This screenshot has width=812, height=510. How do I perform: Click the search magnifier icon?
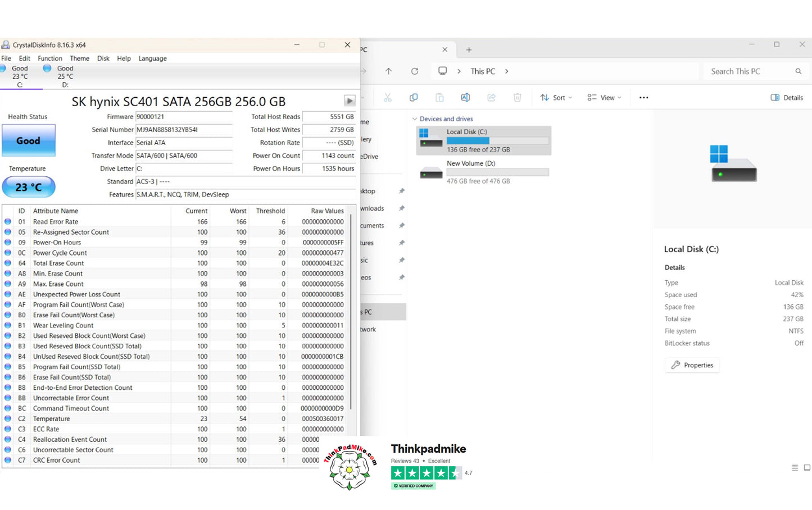coord(798,71)
